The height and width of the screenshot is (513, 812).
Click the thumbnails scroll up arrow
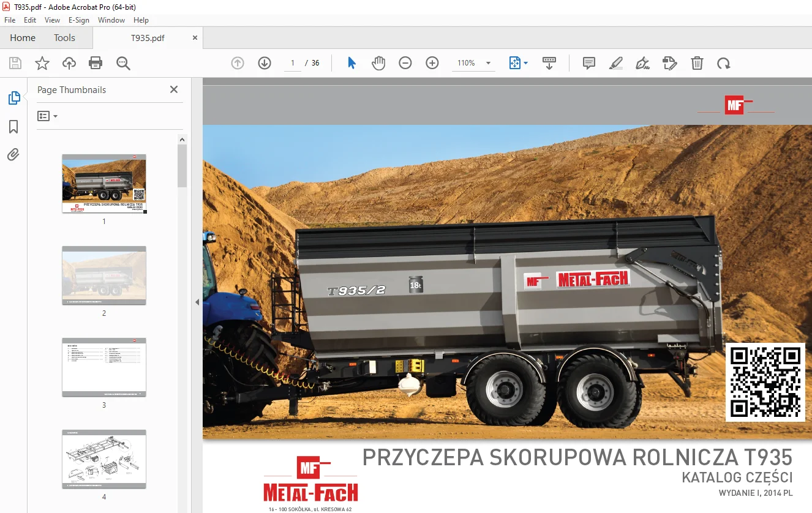[x=182, y=140]
